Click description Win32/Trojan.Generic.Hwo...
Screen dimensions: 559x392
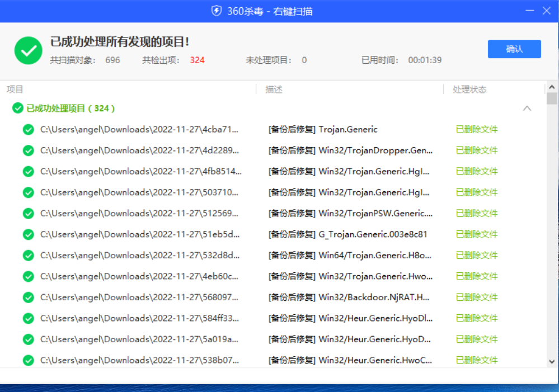[350, 277]
